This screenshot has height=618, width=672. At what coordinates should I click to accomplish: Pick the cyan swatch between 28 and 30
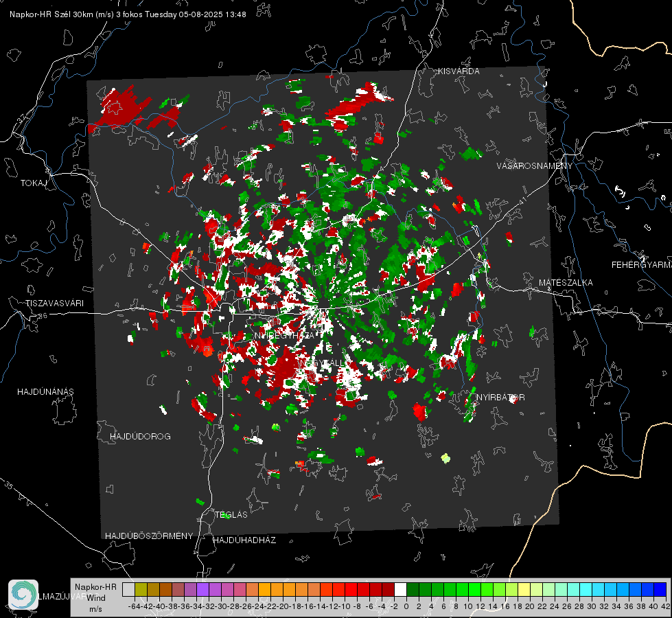(x=586, y=589)
